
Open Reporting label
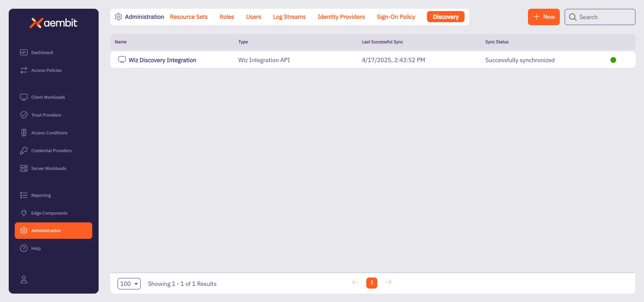[41, 195]
